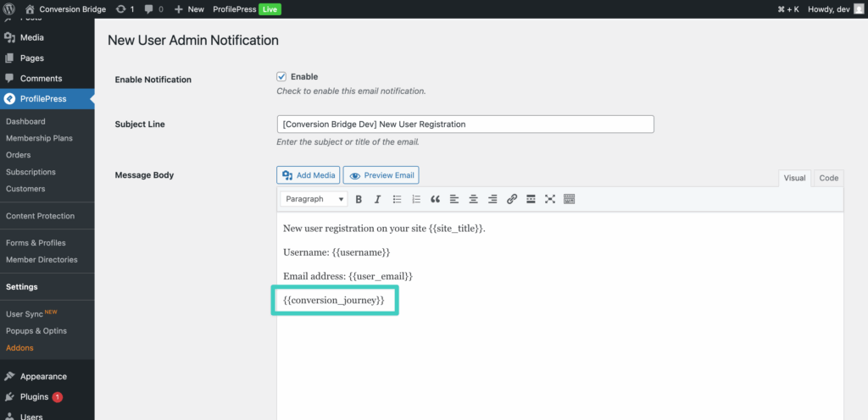Toggle bold formatting in editor toolbar

pyautogui.click(x=359, y=200)
